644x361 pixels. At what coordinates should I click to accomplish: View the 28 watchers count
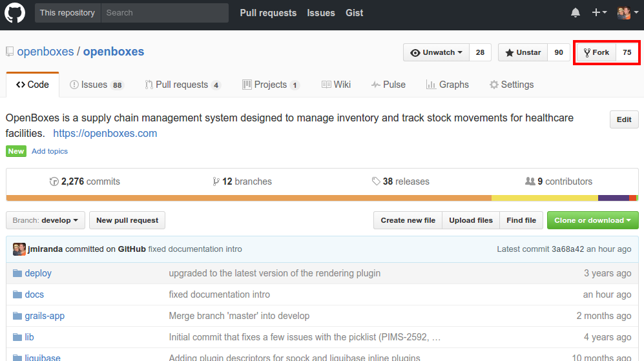480,52
